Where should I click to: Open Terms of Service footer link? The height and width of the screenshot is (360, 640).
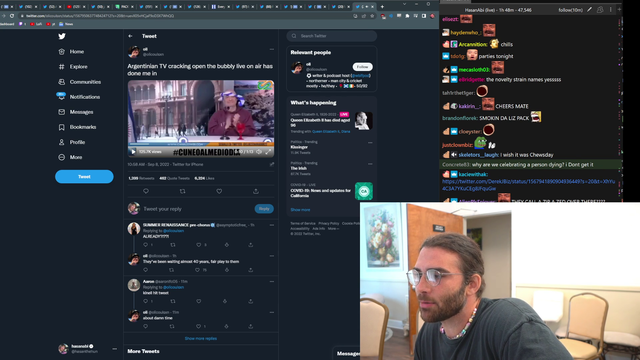pyautogui.click(x=302, y=223)
